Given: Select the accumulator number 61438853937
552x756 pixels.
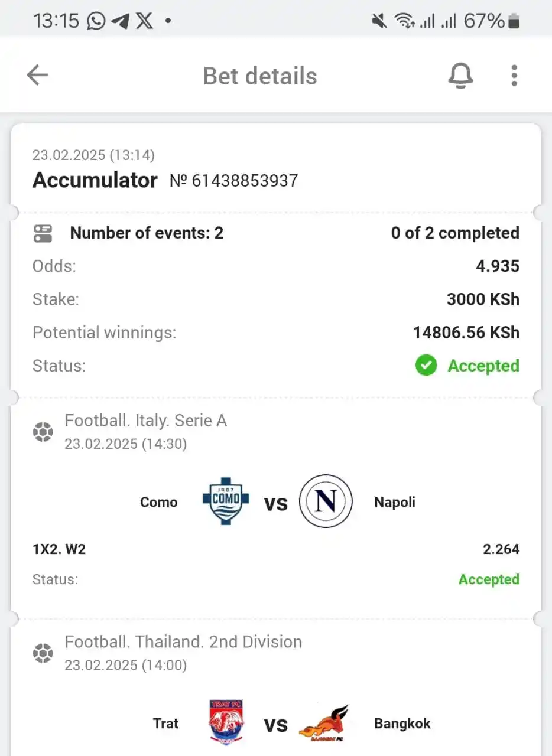Looking at the screenshot, I should coord(234,181).
